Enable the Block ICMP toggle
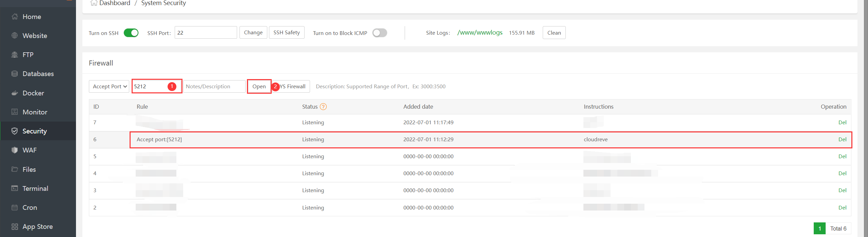This screenshot has width=868, height=237. tap(380, 33)
